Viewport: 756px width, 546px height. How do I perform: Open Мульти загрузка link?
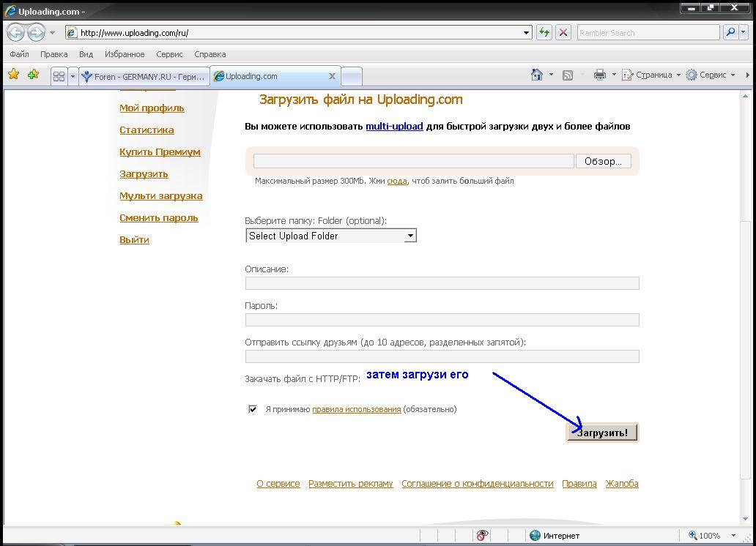(x=161, y=195)
